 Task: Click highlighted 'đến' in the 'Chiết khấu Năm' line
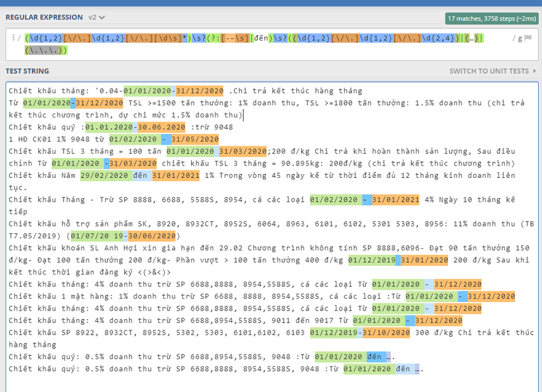pos(140,175)
